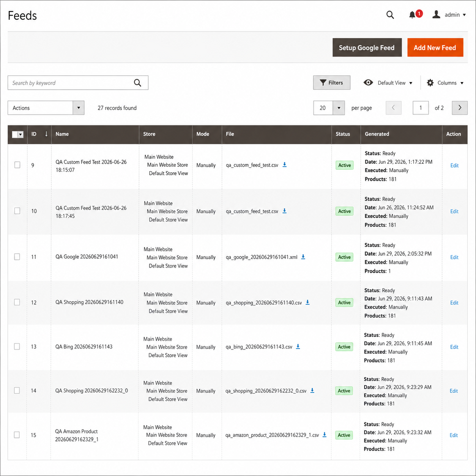Image resolution: width=476 pixels, height=476 pixels.
Task: Open the Actions dropdown
Action: pos(46,108)
